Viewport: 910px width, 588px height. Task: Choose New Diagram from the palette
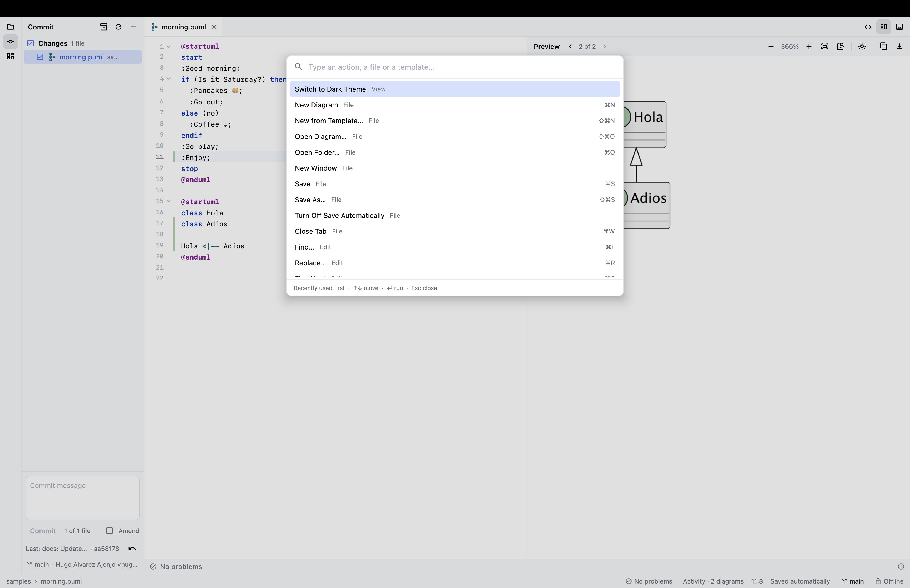pyautogui.click(x=455, y=105)
